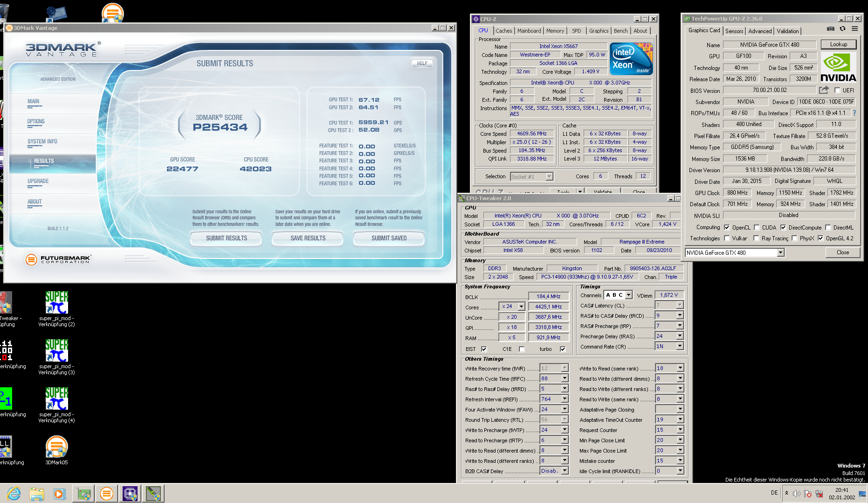
Task: Switch to GPU-Z taskbar button
Action: [x=84, y=493]
